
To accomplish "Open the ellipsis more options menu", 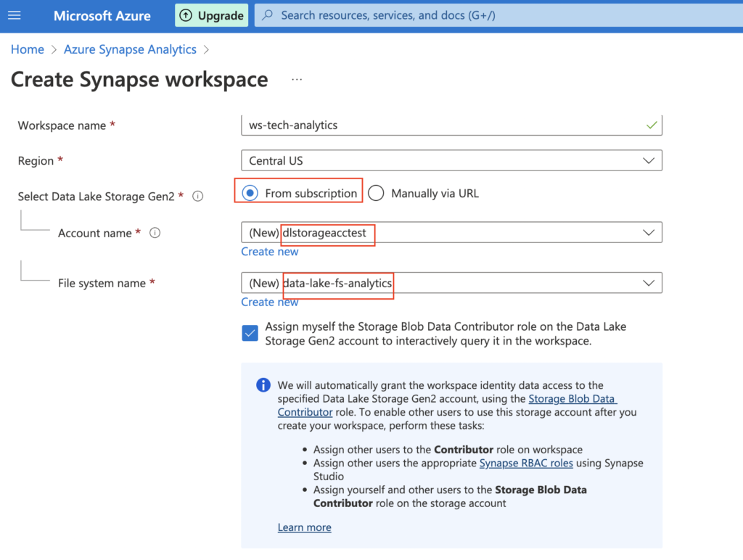I will [297, 80].
